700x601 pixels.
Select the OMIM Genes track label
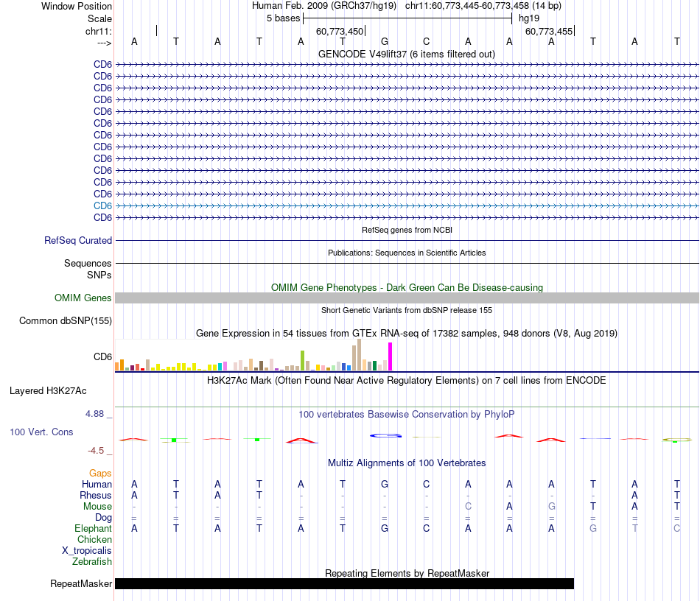[83, 298]
